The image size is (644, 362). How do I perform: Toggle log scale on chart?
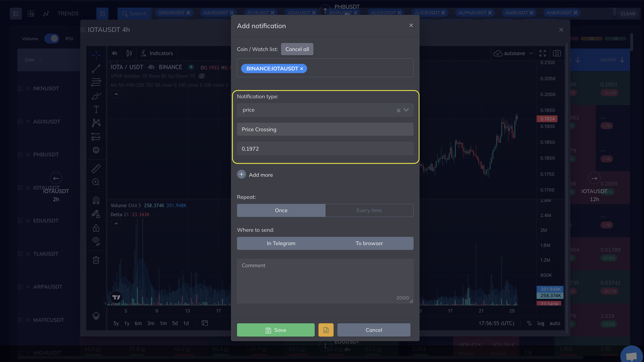541,323
